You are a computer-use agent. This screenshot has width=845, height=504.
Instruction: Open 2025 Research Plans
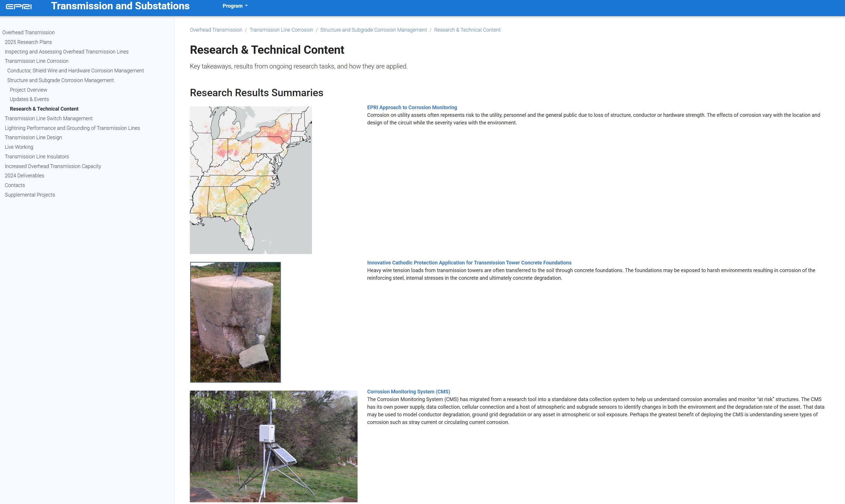pyautogui.click(x=28, y=42)
